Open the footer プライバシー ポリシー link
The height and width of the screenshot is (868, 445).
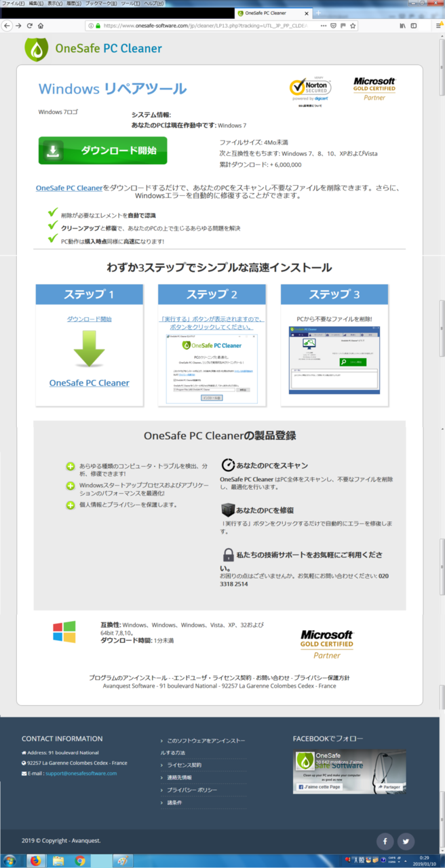pos(192,790)
